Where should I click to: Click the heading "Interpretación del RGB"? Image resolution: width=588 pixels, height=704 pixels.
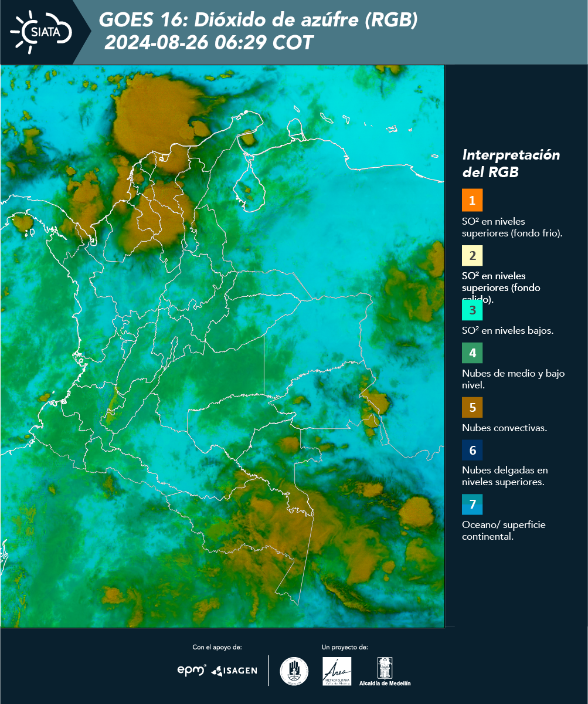(x=511, y=164)
